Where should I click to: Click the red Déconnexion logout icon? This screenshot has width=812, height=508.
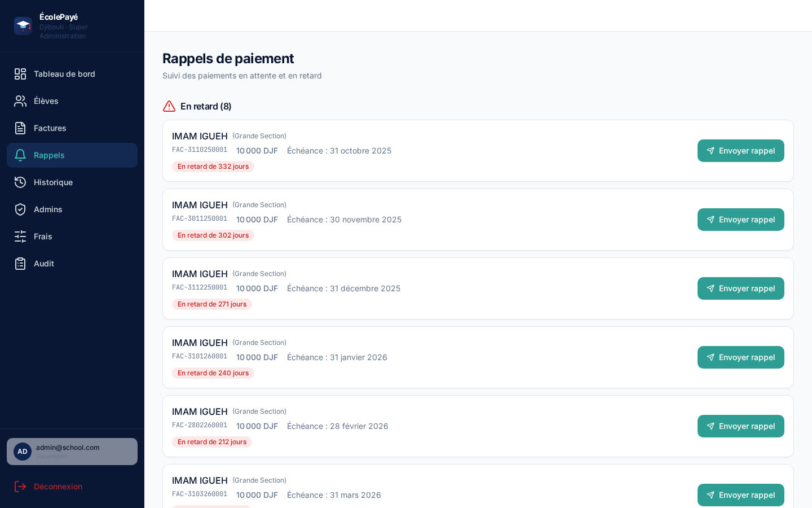tap(20, 487)
